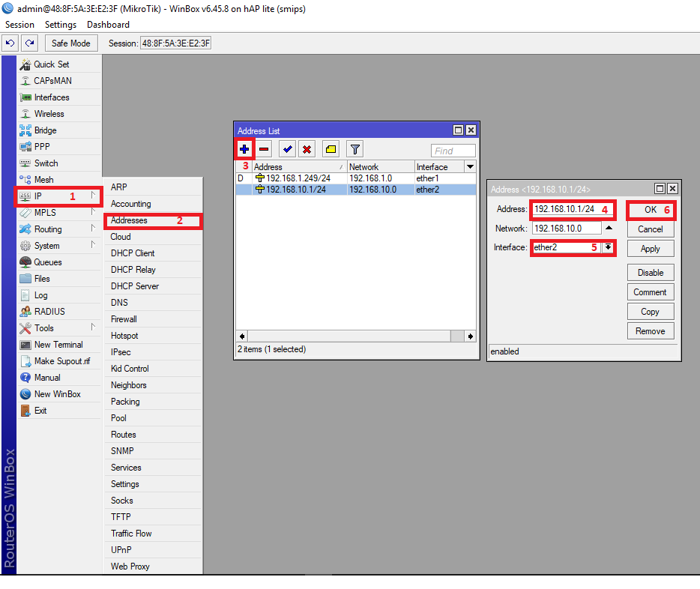Select Addresses from IP submenu
This screenshot has width=700, height=589.
[x=153, y=220]
